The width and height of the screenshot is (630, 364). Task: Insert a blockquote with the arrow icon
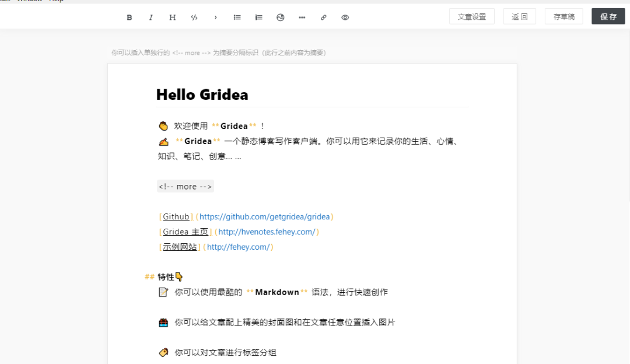click(x=216, y=17)
